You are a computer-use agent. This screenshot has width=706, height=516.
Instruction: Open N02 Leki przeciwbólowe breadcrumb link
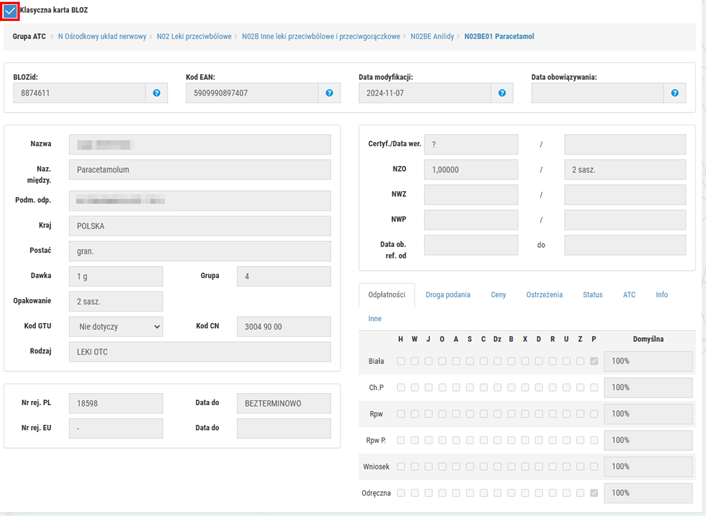[x=194, y=36]
